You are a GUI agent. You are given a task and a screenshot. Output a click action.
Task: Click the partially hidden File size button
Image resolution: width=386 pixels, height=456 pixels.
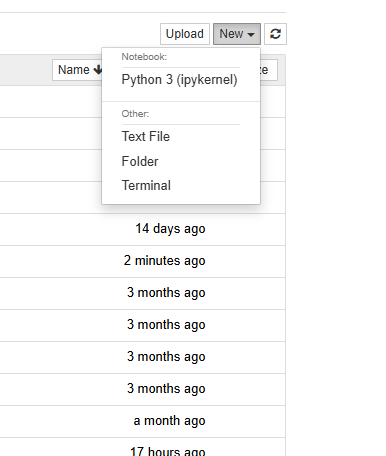point(269,70)
